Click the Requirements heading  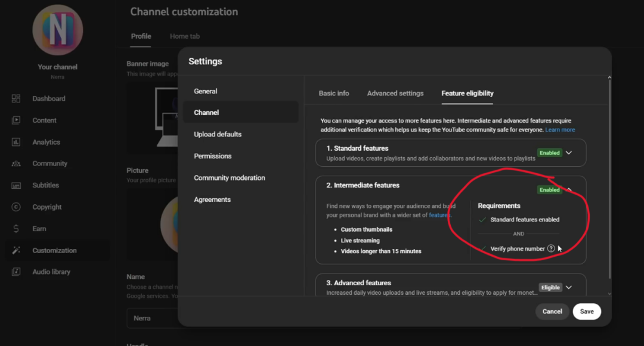tap(499, 206)
